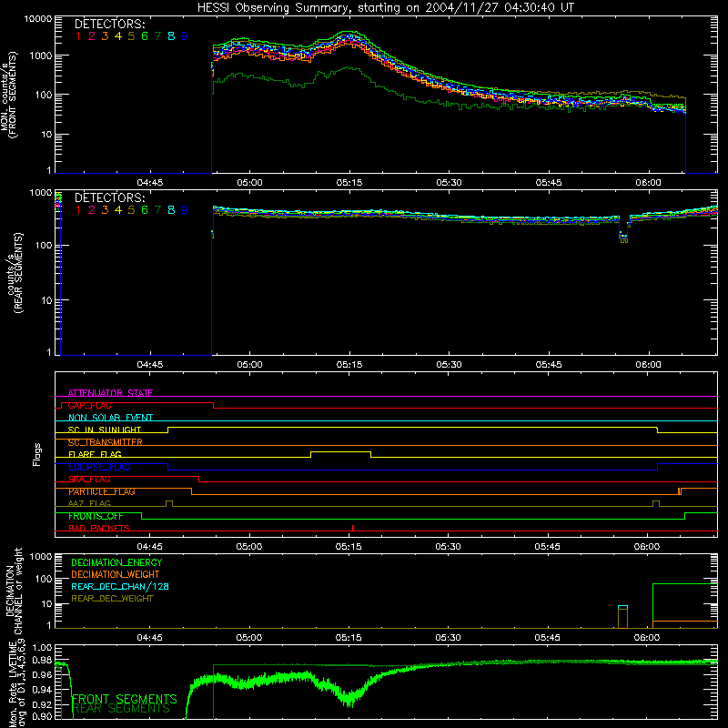This screenshot has width=728, height=728.
Task: Select detector 9 legend number in front segments plot
Action: pyautogui.click(x=185, y=36)
